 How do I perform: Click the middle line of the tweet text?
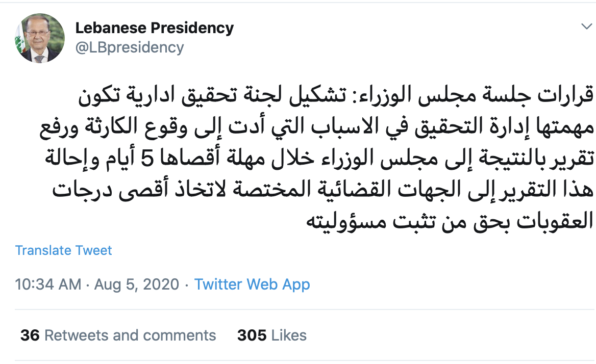(316, 159)
